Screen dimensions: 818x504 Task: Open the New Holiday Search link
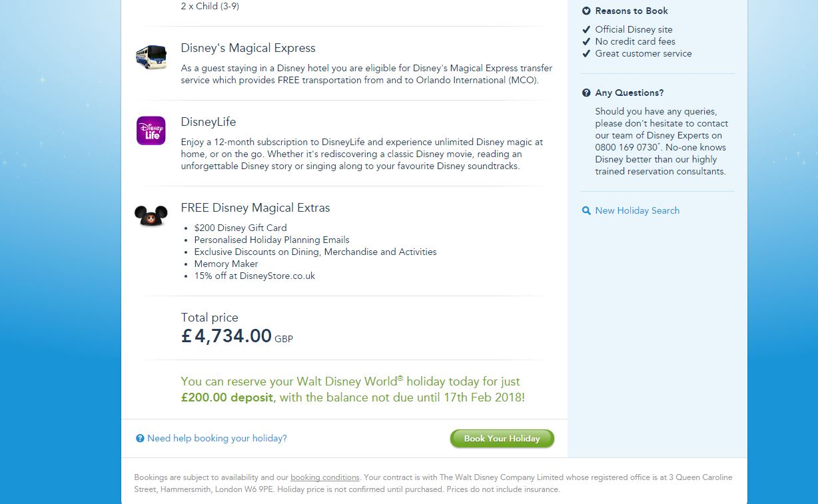tap(637, 210)
